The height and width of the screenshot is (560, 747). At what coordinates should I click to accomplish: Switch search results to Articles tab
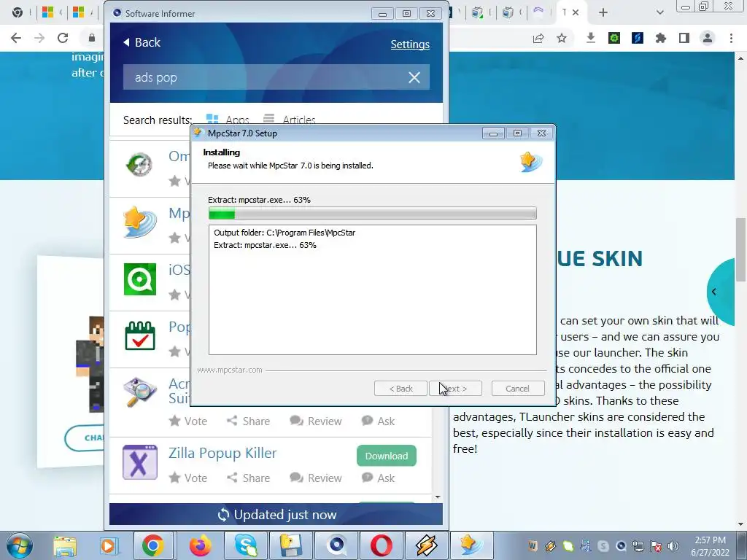pyautogui.click(x=289, y=120)
